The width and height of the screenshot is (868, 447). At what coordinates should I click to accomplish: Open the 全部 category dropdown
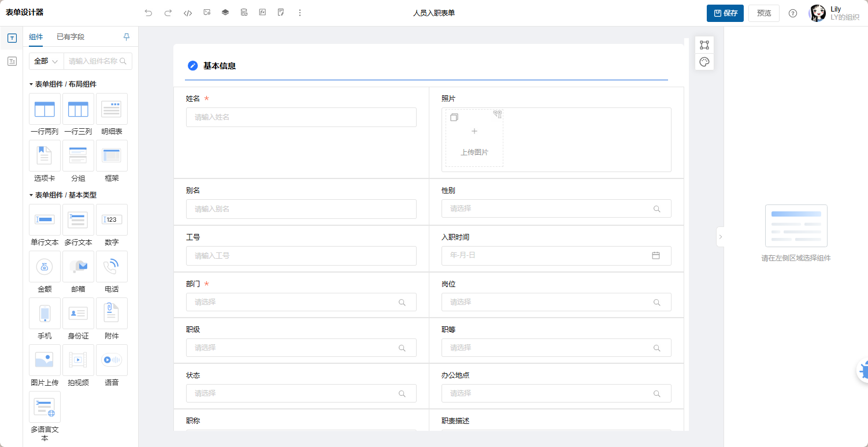(46, 61)
